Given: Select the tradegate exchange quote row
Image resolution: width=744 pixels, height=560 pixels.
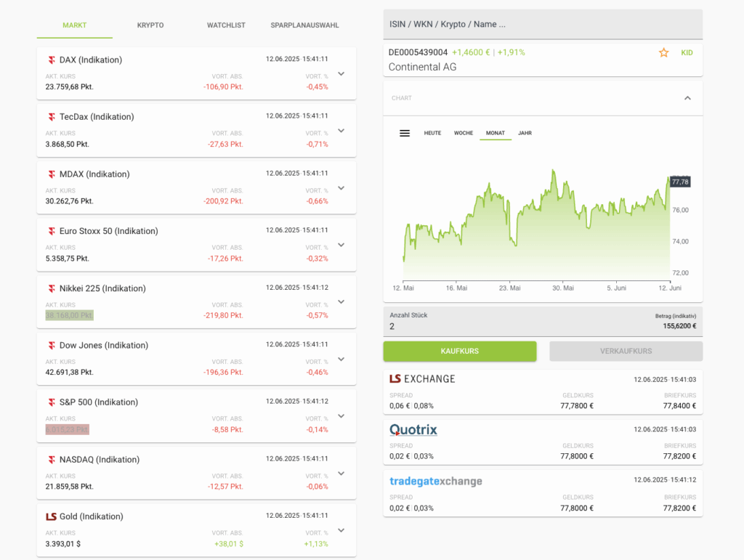Looking at the screenshot, I should click(x=543, y=493).
